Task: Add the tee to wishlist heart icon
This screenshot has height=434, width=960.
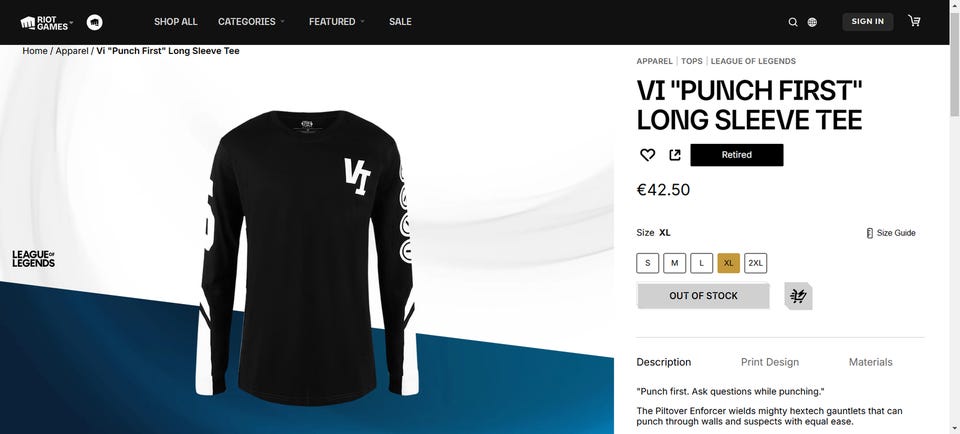Action: pyautogui.click(x=647, y=155)
